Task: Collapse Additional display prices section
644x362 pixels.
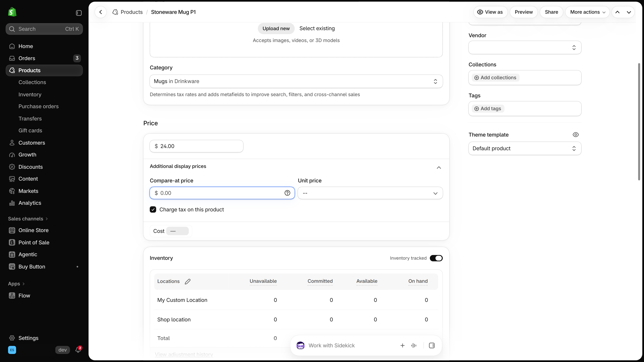Action: pyautogui.click(x=439, y=167)
